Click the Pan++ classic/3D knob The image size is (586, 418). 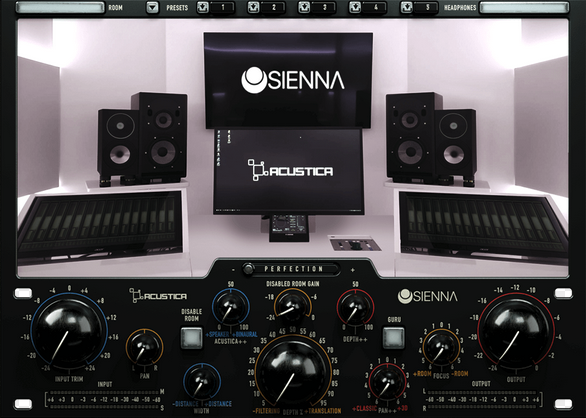coord(387,382)
